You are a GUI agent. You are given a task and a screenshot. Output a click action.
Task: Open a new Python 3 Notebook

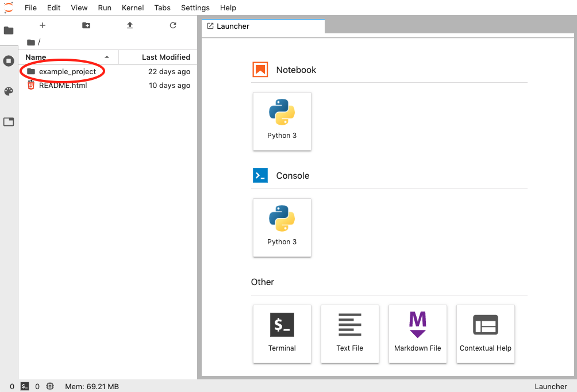click(282, 121)
